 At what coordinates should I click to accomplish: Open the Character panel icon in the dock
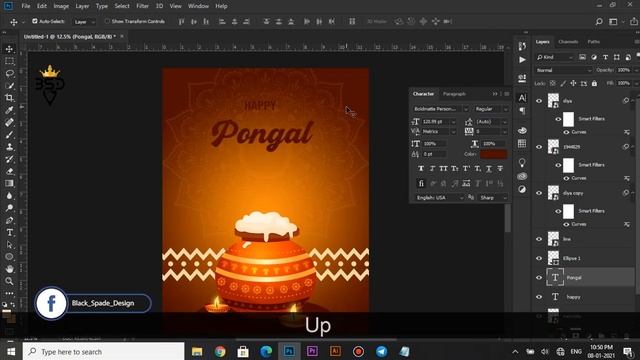(x=522, y=98)
